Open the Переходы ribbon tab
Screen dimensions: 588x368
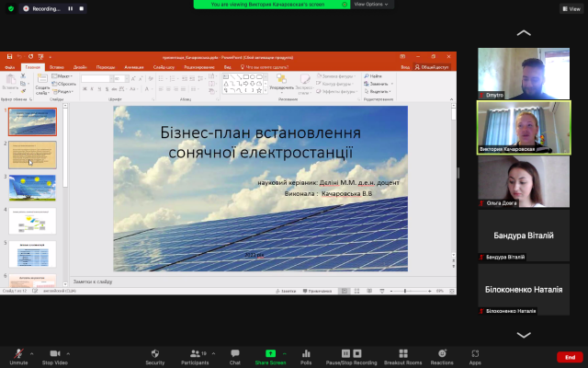click(106, 67)
